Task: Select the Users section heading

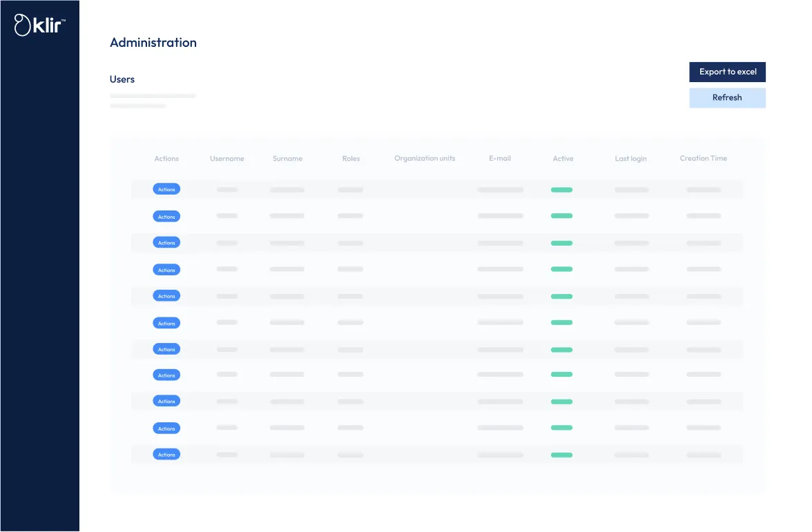Action: [x=122, y=79]
